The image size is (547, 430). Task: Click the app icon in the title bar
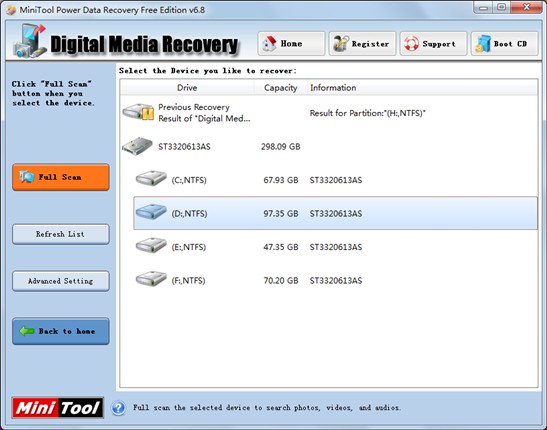coord(11,10)
